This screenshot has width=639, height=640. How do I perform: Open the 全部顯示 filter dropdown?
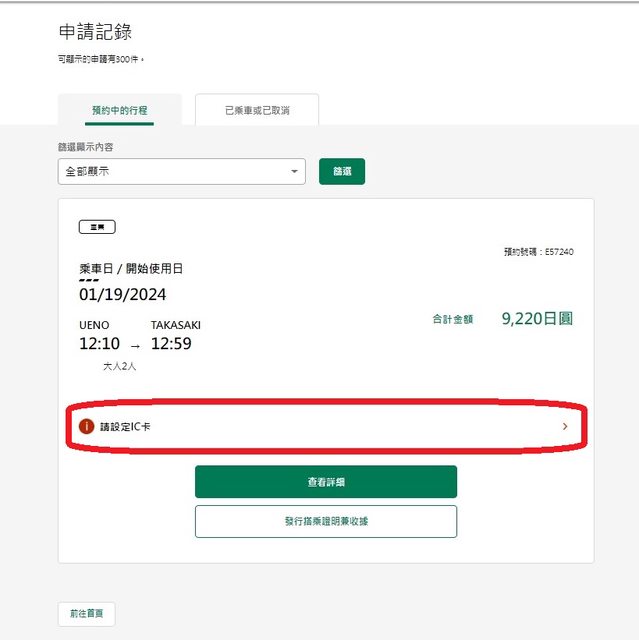[x=181, y=171]
